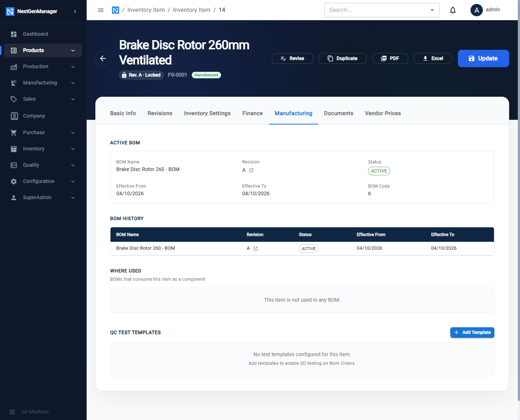Screen dimensions: 520x420
Task: Click the All Modules grid icon
Action: click(x=12, y=412)
